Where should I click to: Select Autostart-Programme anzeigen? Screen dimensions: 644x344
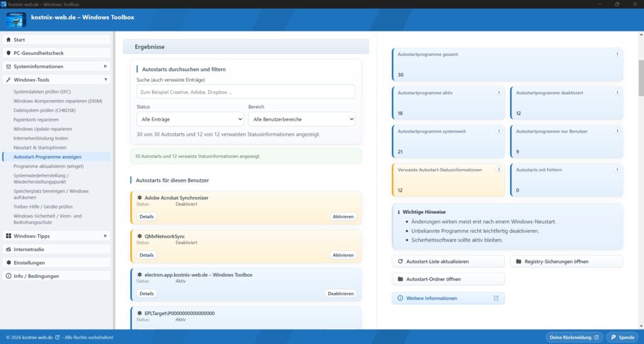(56, 157)
